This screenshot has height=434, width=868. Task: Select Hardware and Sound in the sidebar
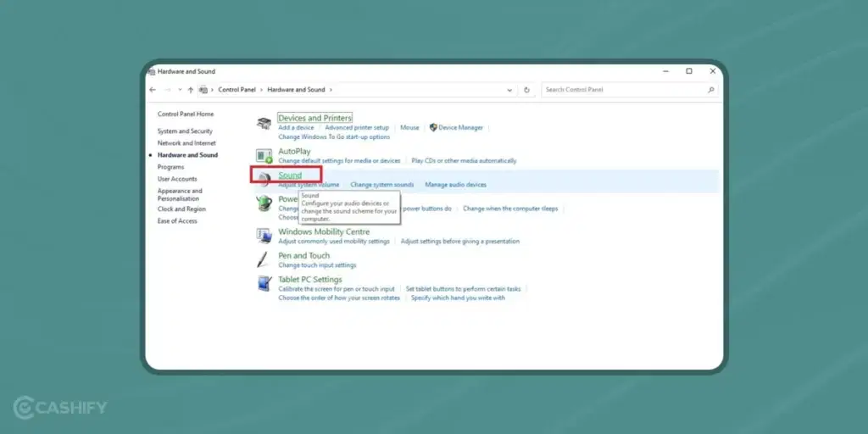pyautogui.click(x=187, y=155)
